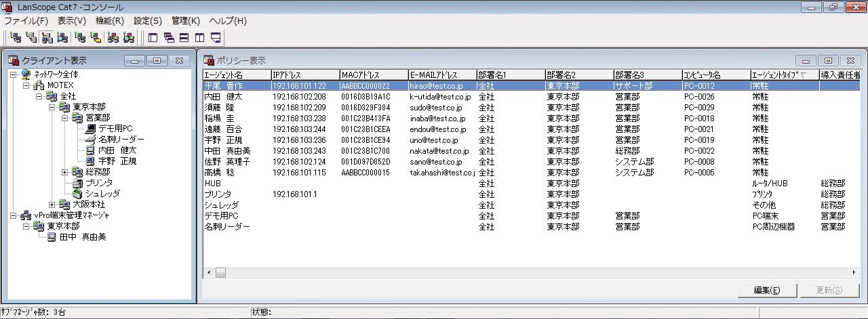
Task: Click the laptop icon beside デモ用PC
Action: pos(90,129)
